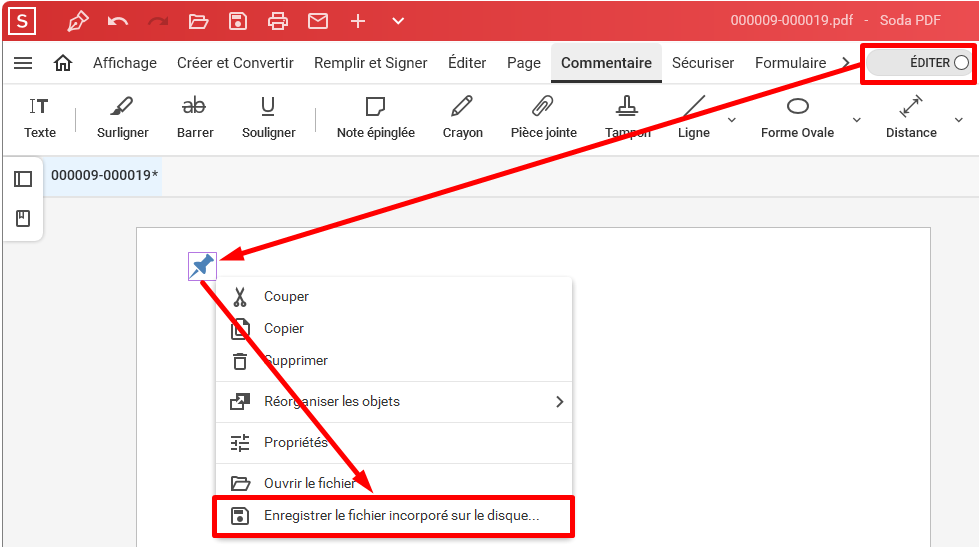979x547 pixels.
Task: Expand the Forme Ovale dropdown
Action: tap(857, 120)
